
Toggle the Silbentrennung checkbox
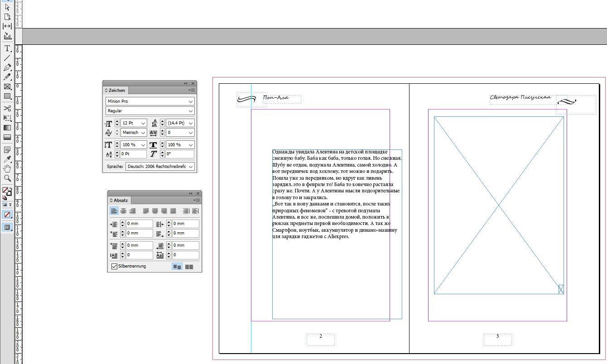pyautogui.click(x=114, y=266)
